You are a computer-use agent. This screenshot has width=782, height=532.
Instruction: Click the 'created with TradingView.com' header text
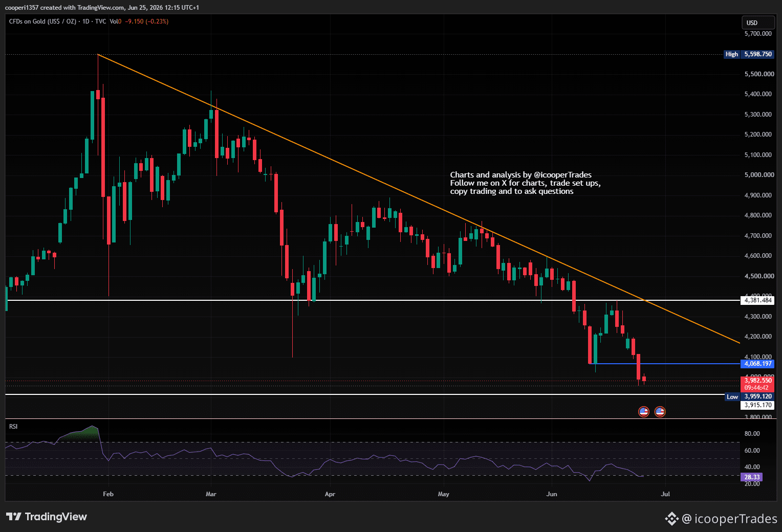[82, 8]
